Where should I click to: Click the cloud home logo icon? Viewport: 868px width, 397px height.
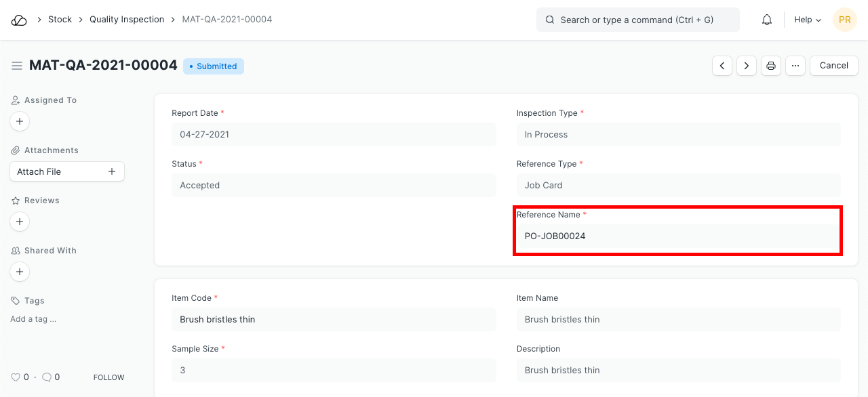point(19,20)
